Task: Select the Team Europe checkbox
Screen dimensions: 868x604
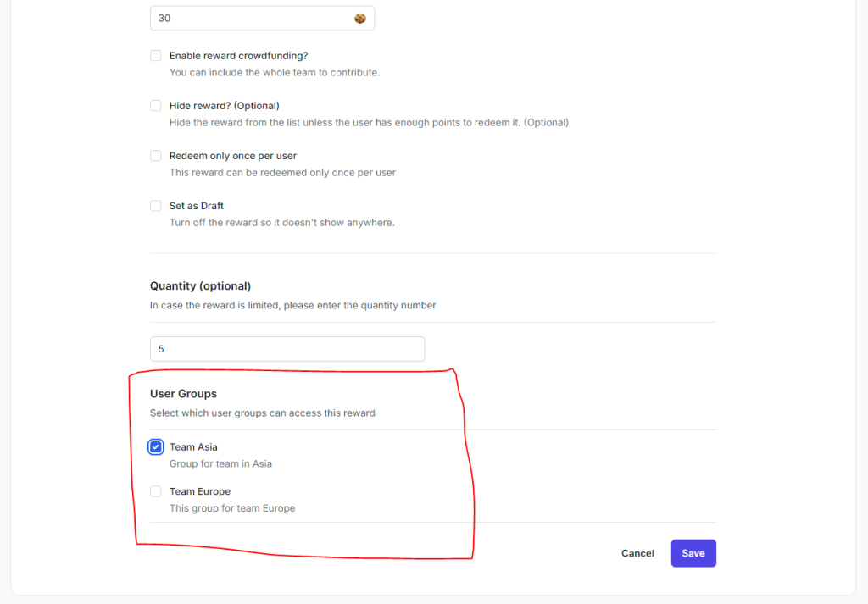Action: coord(156,491)
